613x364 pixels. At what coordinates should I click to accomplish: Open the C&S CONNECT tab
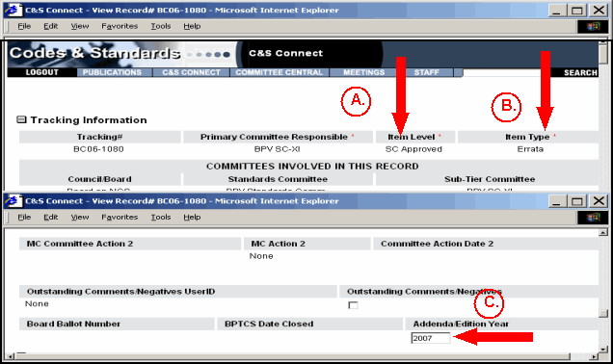point(191,72)
